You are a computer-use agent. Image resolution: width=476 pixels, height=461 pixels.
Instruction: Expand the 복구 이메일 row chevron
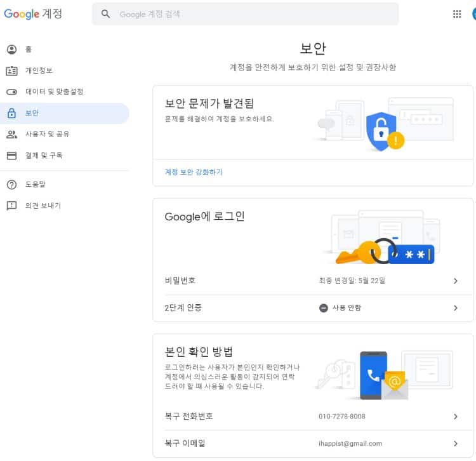pyautogui.click(x=455, y=444)
